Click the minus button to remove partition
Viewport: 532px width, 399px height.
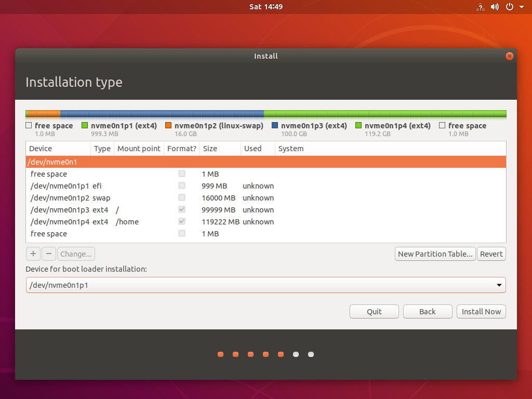pos(48,254)
